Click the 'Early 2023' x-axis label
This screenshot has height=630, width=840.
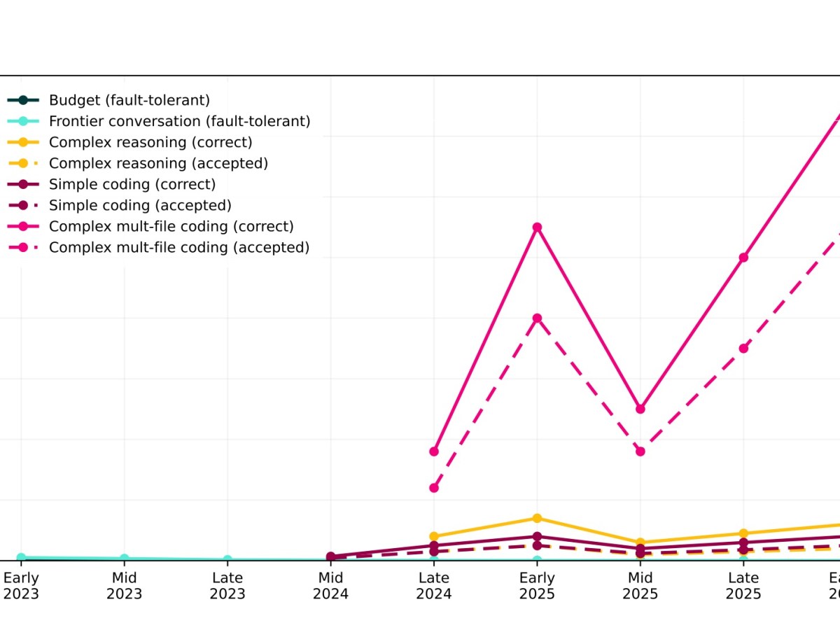[x=21, y=586]
